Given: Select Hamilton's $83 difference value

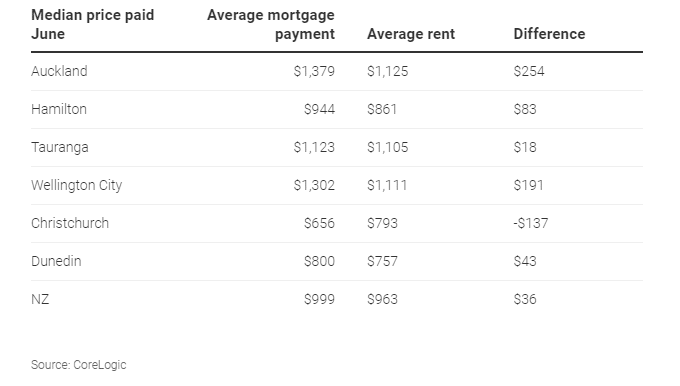Looking at the screenshot, I should click(x=525, y=109).
